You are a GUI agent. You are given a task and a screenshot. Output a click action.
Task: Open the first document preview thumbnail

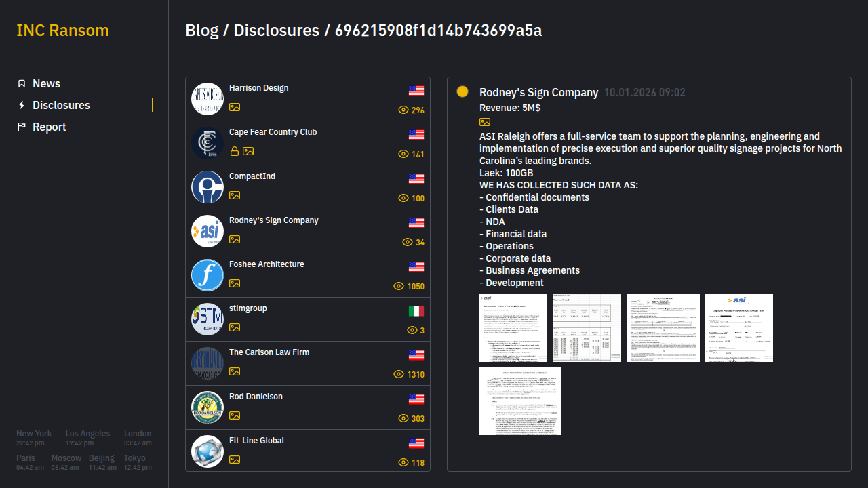pos(513,328)
